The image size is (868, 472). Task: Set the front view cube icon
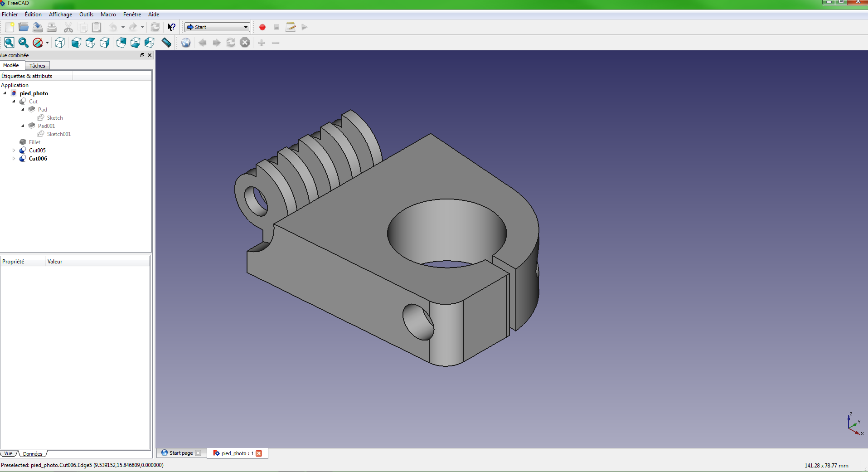[76, 43]
